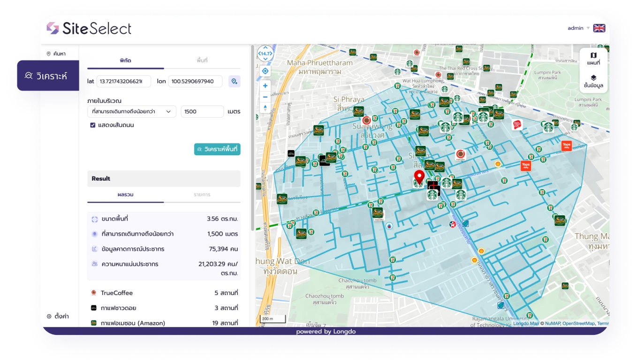Click the population forecast chart icon
The width and height of the screenshot is (637, 364).
[94, 249]
